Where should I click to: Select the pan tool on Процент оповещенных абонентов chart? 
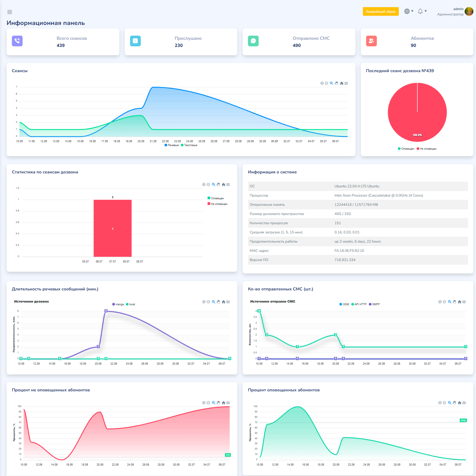pos(454,403)
